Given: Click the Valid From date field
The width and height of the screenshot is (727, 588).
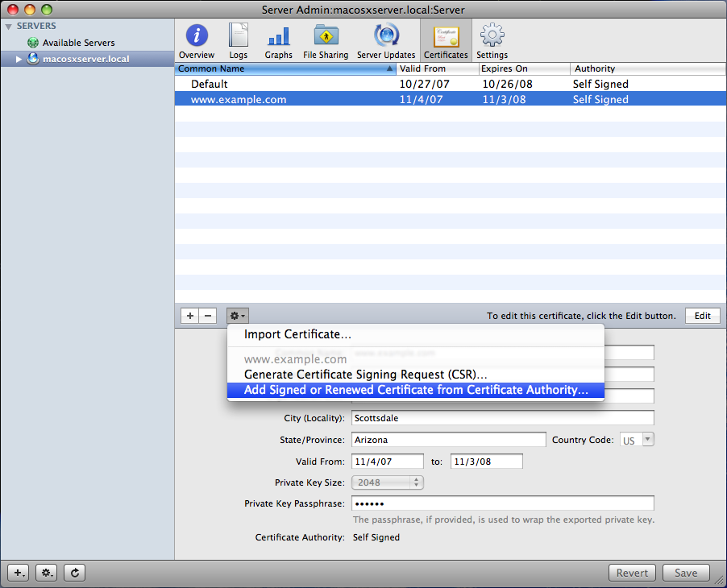Looking at the screenshot, I should point(387,462).
